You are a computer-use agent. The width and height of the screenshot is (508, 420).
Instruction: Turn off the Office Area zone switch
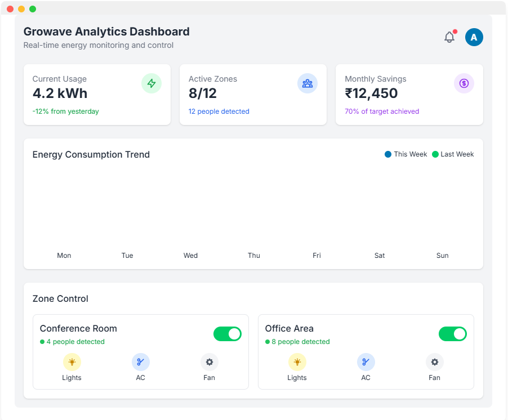coord(453,334)
